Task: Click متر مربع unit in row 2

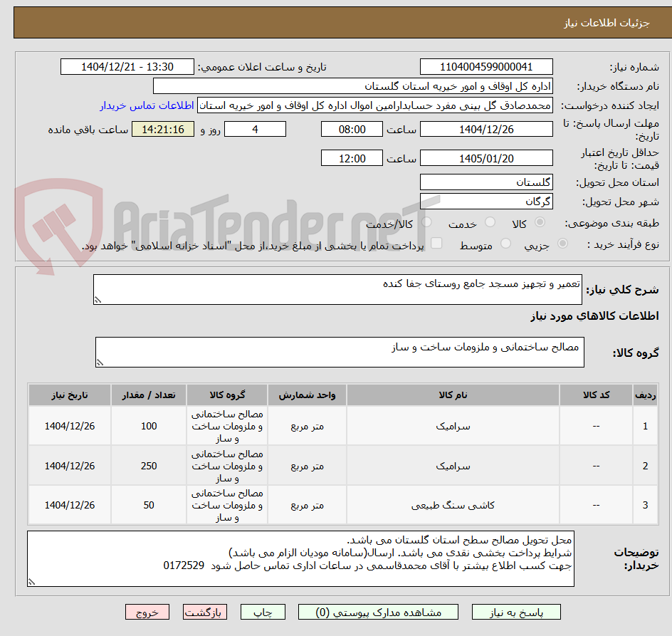Action: (307, 466)
